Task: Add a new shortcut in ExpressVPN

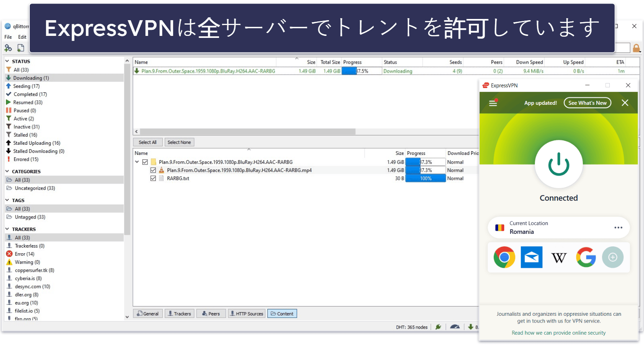Action: [613, 257]
